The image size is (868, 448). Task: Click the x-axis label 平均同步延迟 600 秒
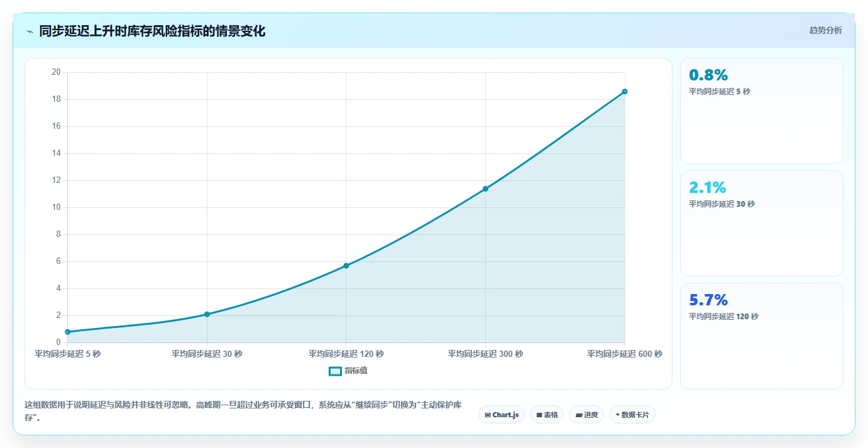pyautogui.click(x=625, y=354)
